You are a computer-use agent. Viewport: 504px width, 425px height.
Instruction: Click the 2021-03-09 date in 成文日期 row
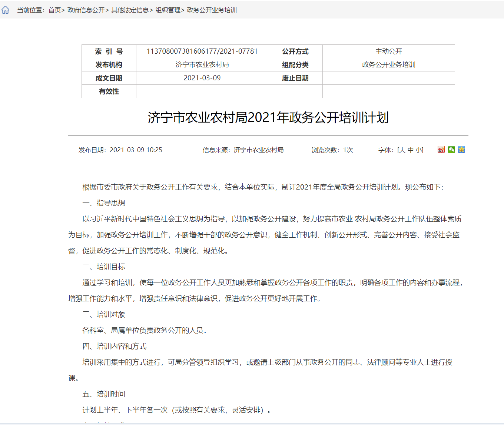tap(202, 78)
